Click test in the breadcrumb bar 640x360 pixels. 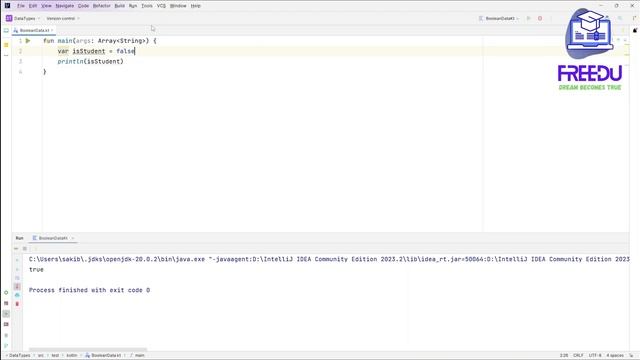pyautogui.click(x=55, y=356)
